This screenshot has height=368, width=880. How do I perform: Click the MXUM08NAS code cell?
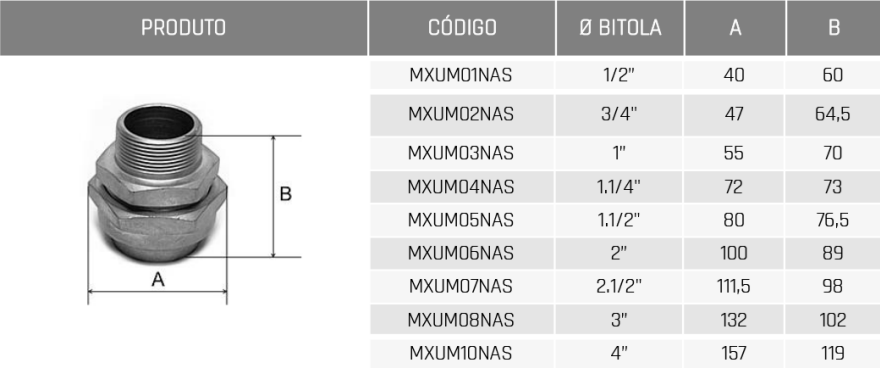[461, 320]
